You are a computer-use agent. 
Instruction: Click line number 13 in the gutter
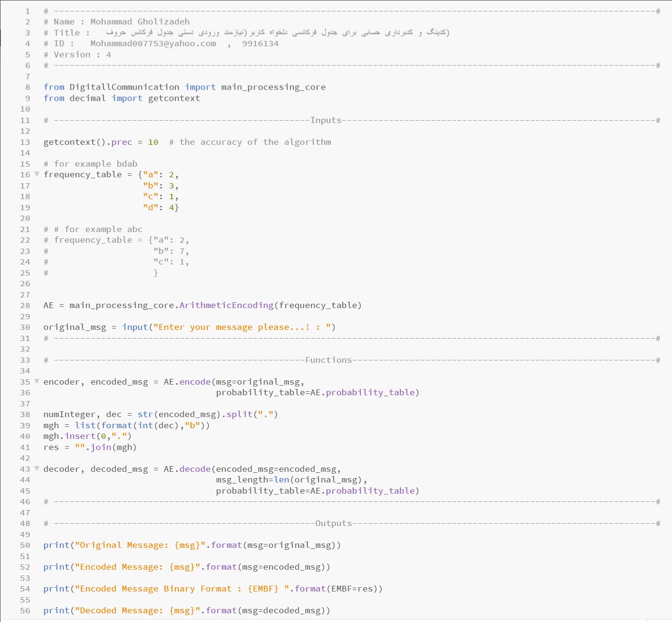(x=25, y=142)
